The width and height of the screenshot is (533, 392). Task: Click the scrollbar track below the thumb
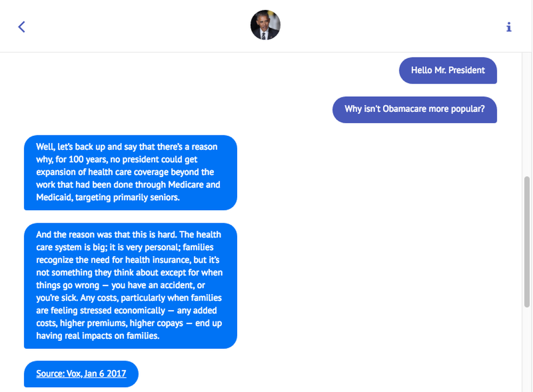[527, 349]
